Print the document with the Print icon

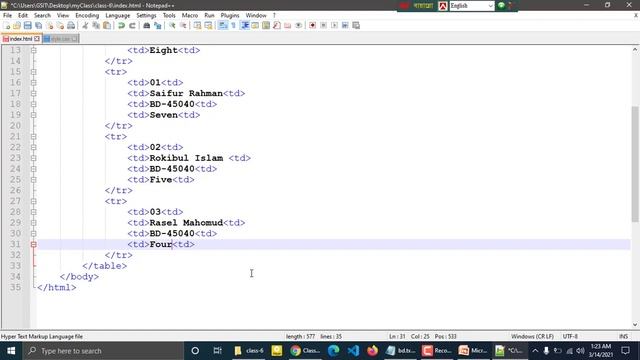(71, 25)
